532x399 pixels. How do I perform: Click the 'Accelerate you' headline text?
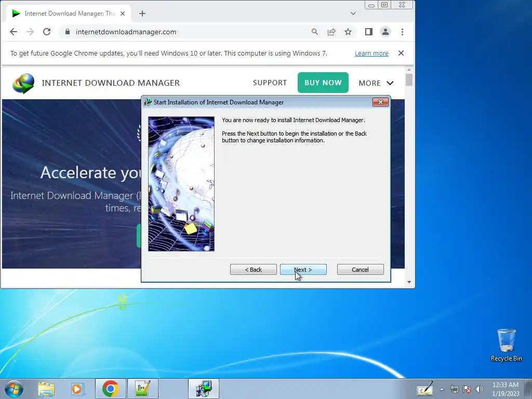pyautogui.click(x=90, y=173)
